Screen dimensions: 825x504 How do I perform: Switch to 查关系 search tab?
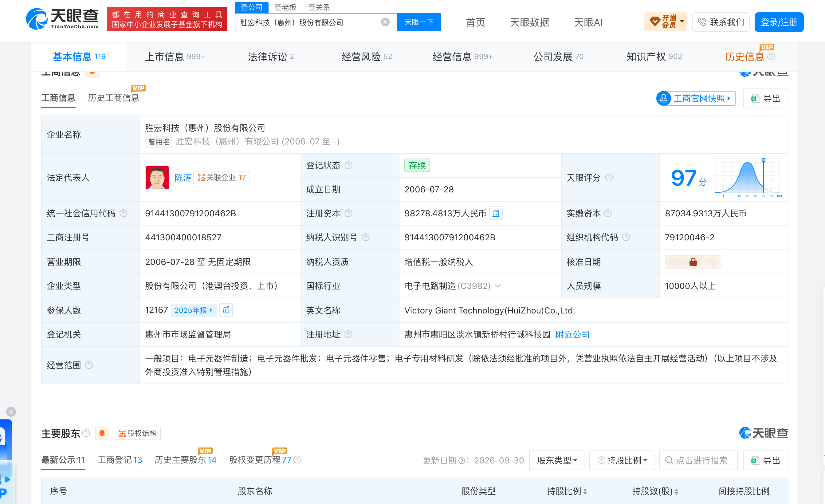pos(319,7)
